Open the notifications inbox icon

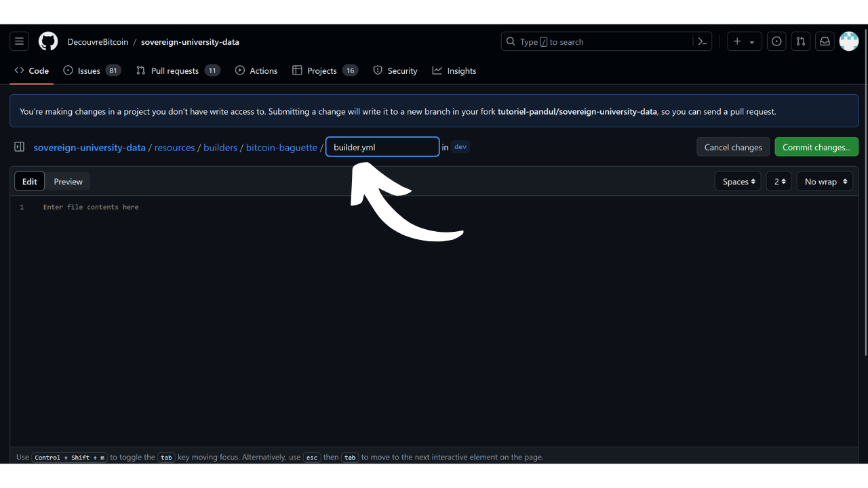pyautogui.click(x=825, y=41)
